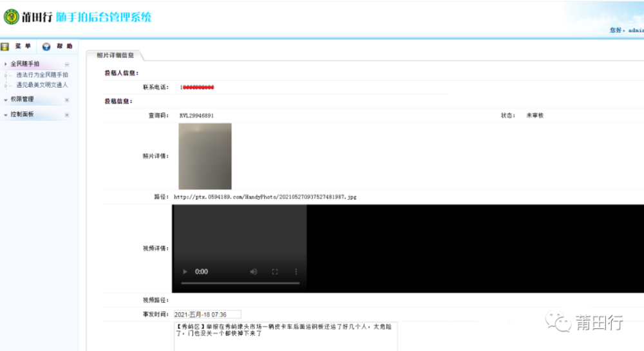
Task: Expand 控制面板 with the plus toggle
Action: click(67, 115)
